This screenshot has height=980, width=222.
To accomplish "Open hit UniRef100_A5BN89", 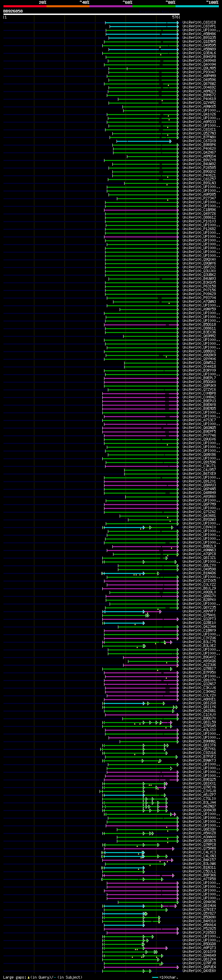I will point(199,49).
